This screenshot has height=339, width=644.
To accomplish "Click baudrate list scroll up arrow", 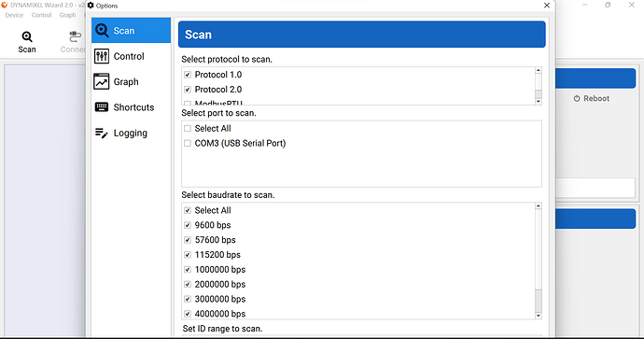I will pyautogui.click(x=539, y=205).
